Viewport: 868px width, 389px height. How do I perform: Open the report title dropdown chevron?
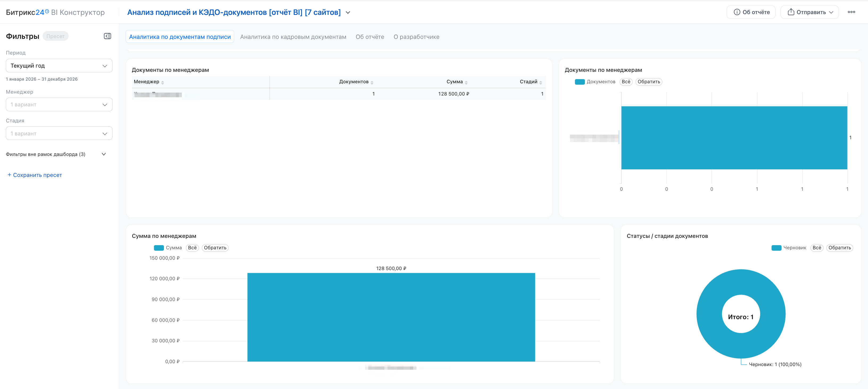(348, 13)
